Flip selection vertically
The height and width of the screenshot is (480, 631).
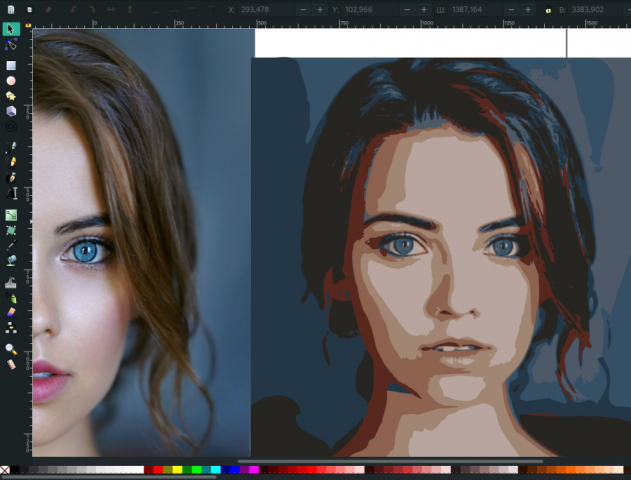[x=130, y=10]
